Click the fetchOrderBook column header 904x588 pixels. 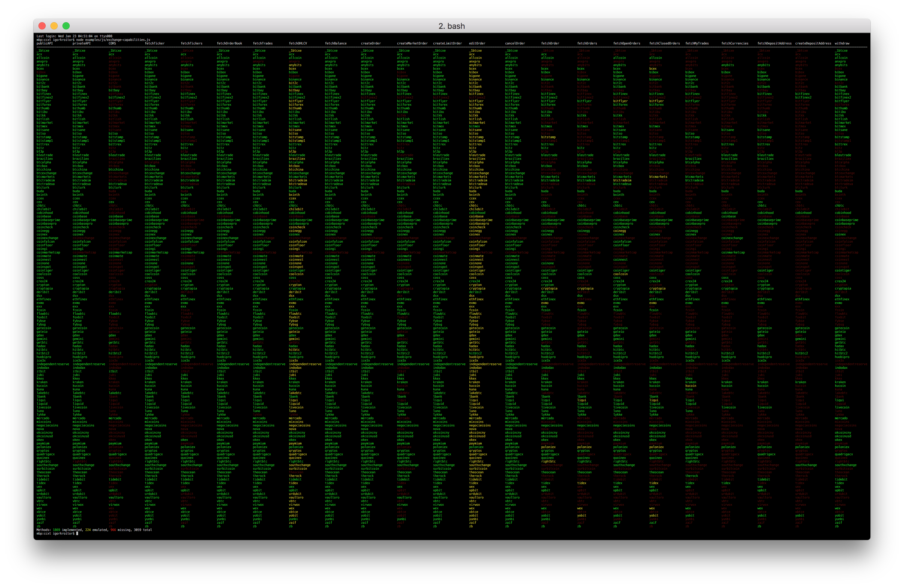tap(229, 43)
